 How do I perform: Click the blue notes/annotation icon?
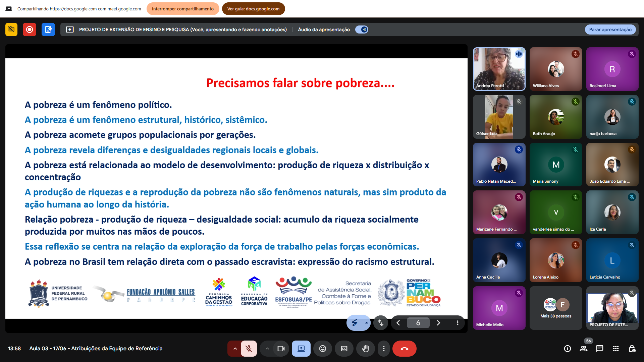pyautogui.click(x=48, y=29)
